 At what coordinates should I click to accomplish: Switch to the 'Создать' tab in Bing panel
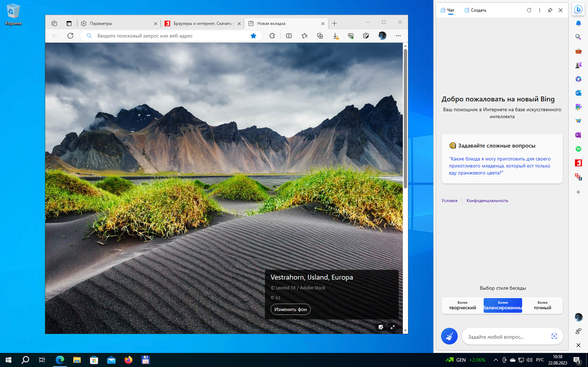click(x=475, y=10)
